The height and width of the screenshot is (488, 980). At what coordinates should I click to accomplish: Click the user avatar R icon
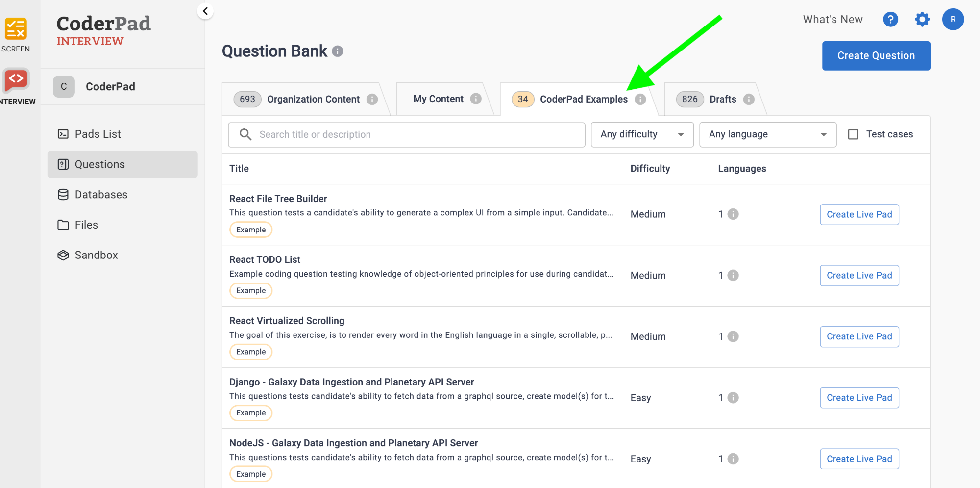coord(953,20)
